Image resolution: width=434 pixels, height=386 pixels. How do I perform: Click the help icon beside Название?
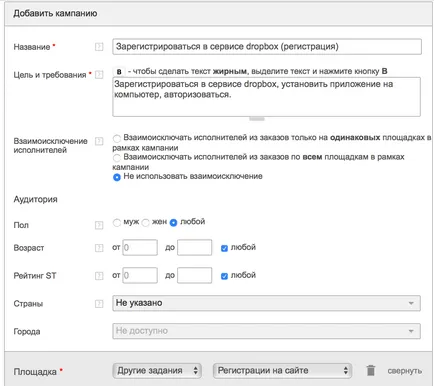99,47
